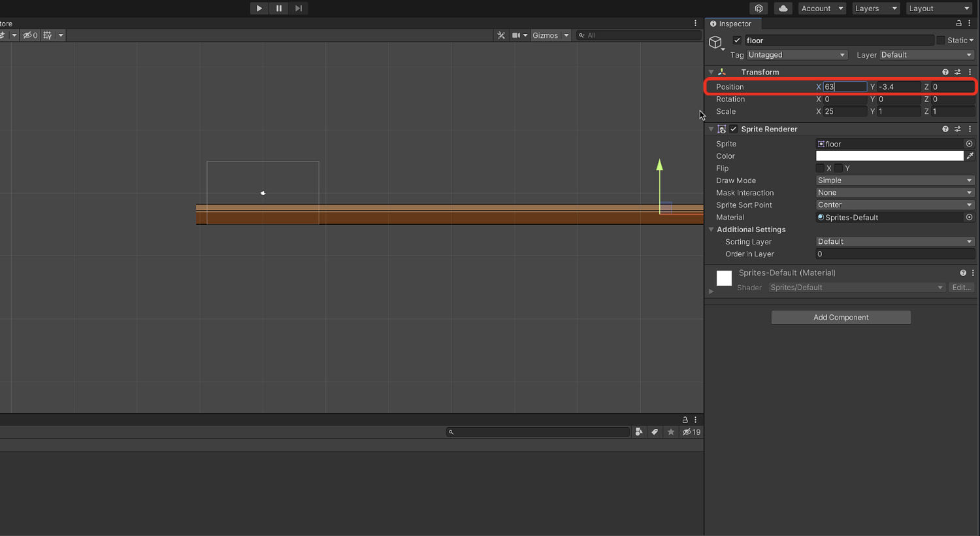Open the Layer Default dropdown
980x536 pixels.
(x=927, y=55)
